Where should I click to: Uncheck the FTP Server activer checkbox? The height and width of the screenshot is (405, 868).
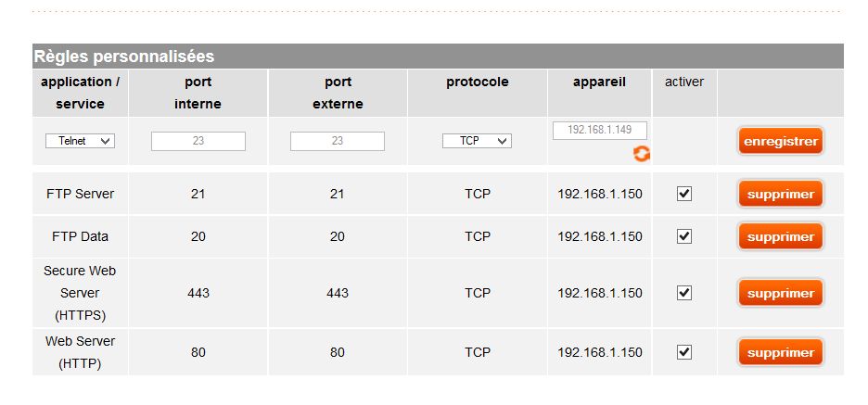(684, 194)
